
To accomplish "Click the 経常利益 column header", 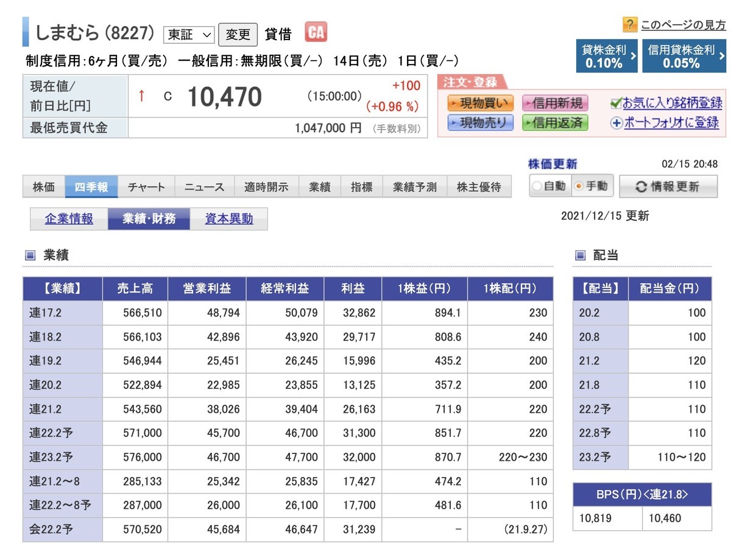I will [285, 289].
